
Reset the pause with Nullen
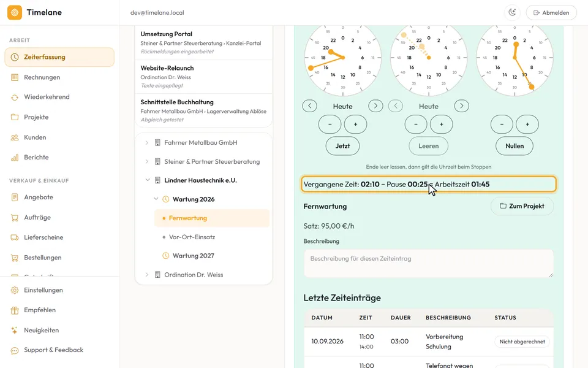(x=514, y=146)
